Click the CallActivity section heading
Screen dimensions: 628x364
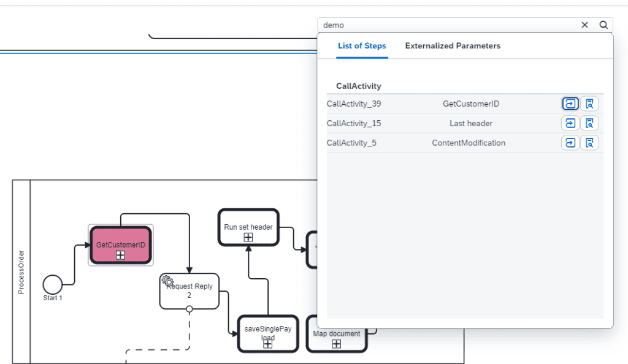point(358,86)
